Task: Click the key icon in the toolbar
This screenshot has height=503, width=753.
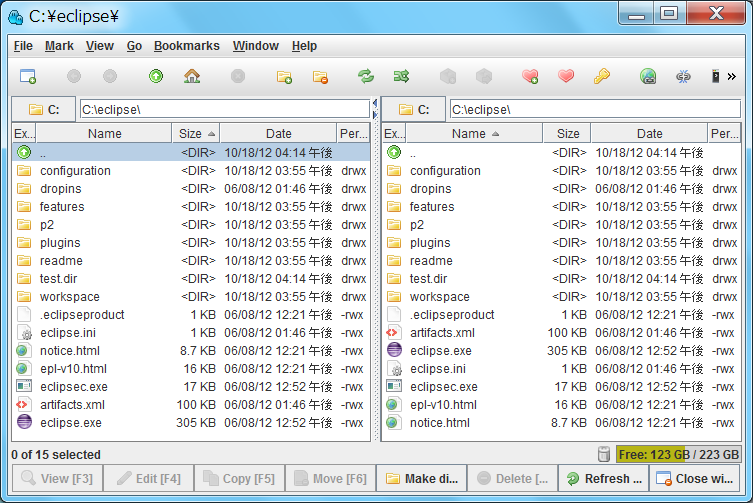Action: 601,76
